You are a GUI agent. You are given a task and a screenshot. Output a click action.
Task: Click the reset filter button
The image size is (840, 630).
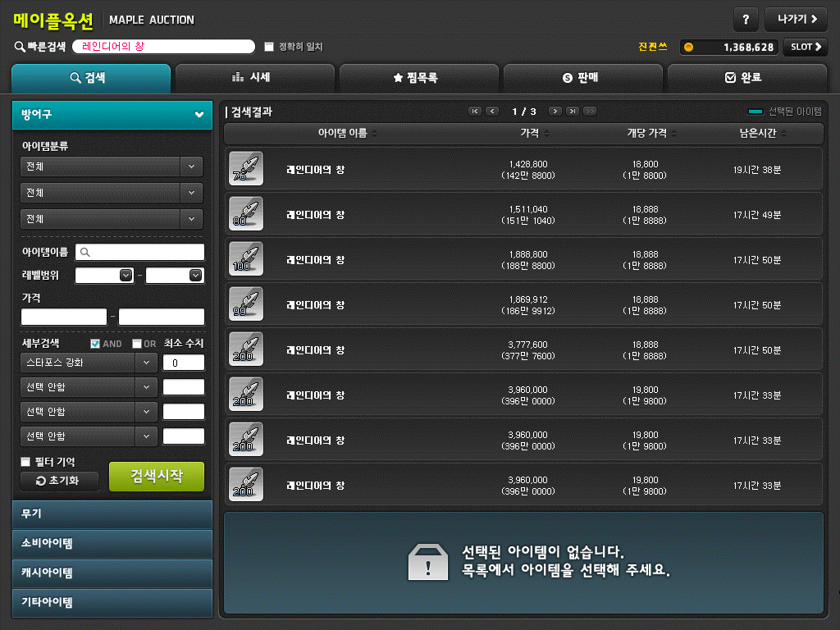point(59,481)
